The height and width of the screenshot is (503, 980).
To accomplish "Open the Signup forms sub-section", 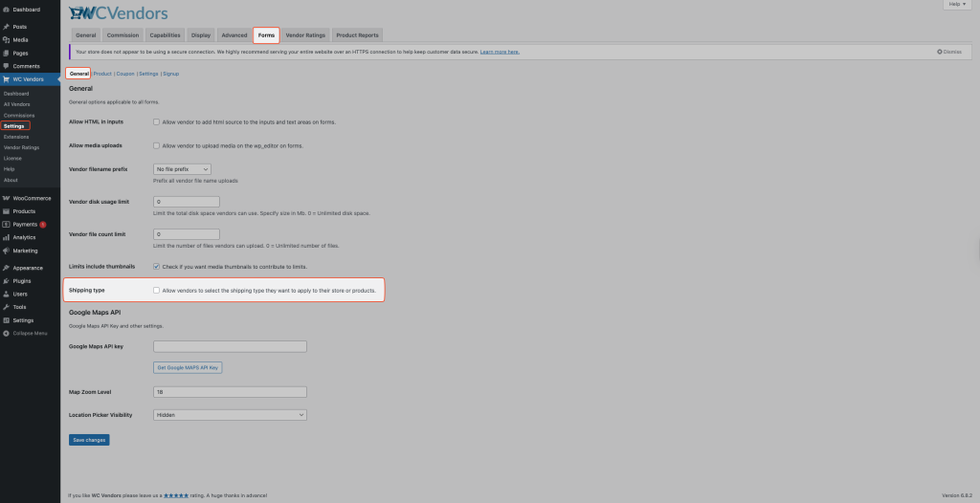I will (x=170, y=74).
